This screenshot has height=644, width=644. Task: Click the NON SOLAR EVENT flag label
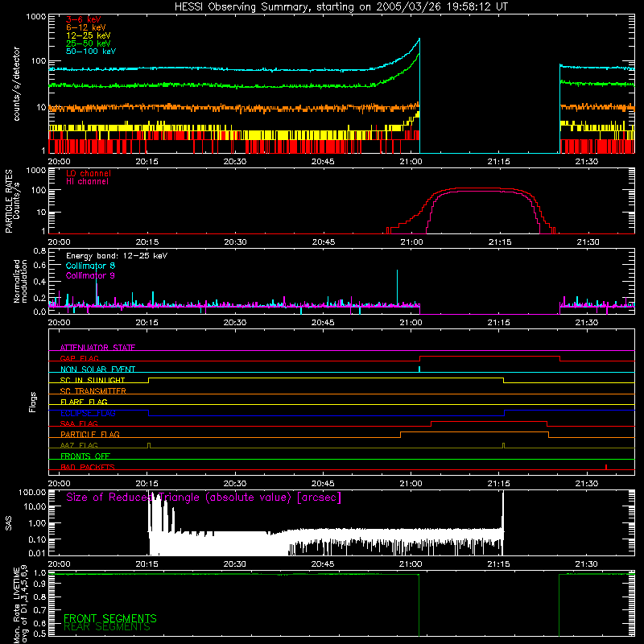click(97, 369)
